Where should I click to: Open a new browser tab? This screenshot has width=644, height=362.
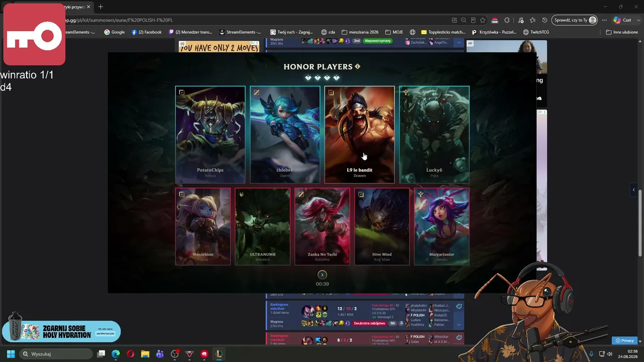pyautogui.click(x=101, y=7)
